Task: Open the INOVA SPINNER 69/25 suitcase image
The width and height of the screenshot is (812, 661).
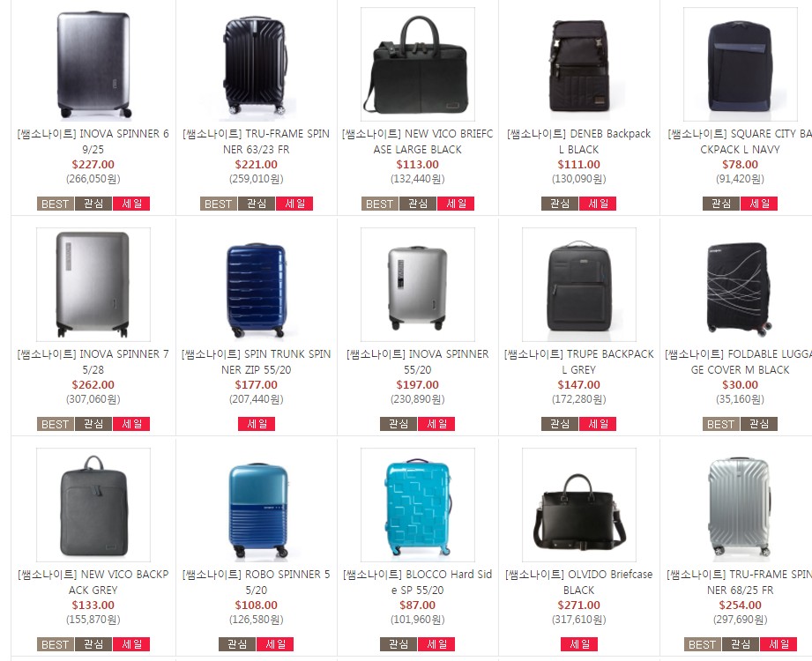Action: [93, 64]
